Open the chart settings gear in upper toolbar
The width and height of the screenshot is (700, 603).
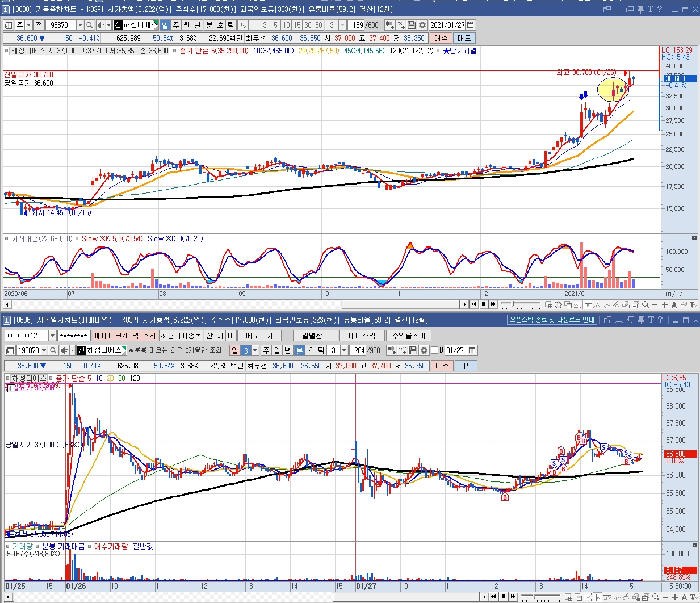[422, 25]
